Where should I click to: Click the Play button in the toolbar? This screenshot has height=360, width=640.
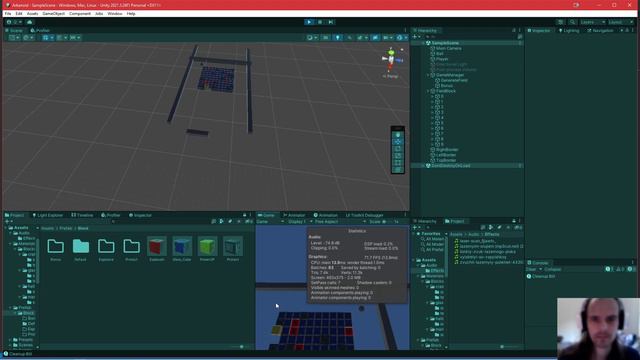309,22
